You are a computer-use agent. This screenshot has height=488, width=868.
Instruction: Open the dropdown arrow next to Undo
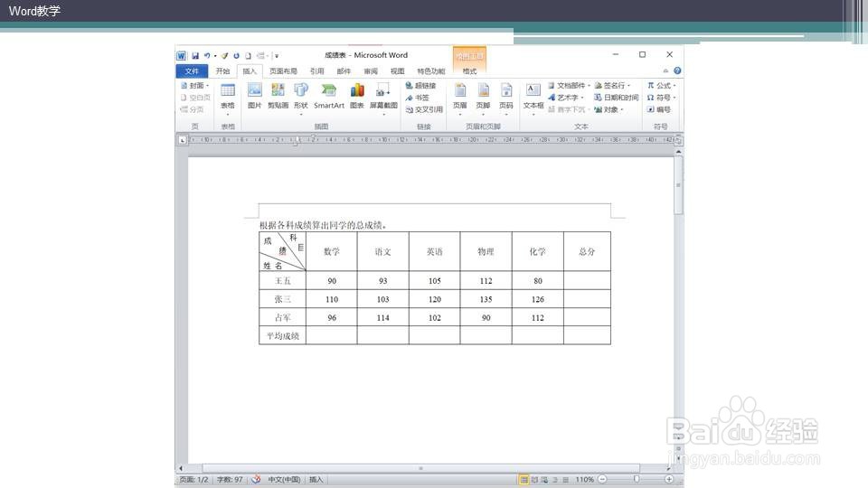[215, 56]
